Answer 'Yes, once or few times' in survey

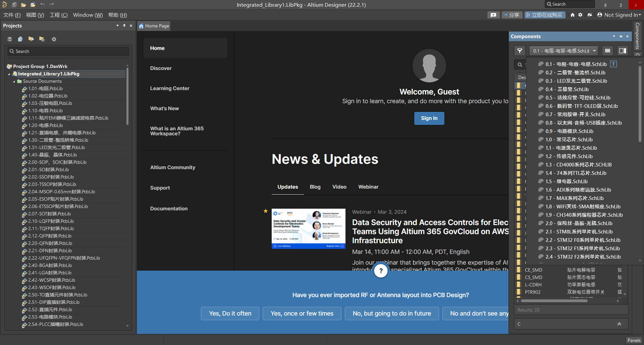pos(302,314)
